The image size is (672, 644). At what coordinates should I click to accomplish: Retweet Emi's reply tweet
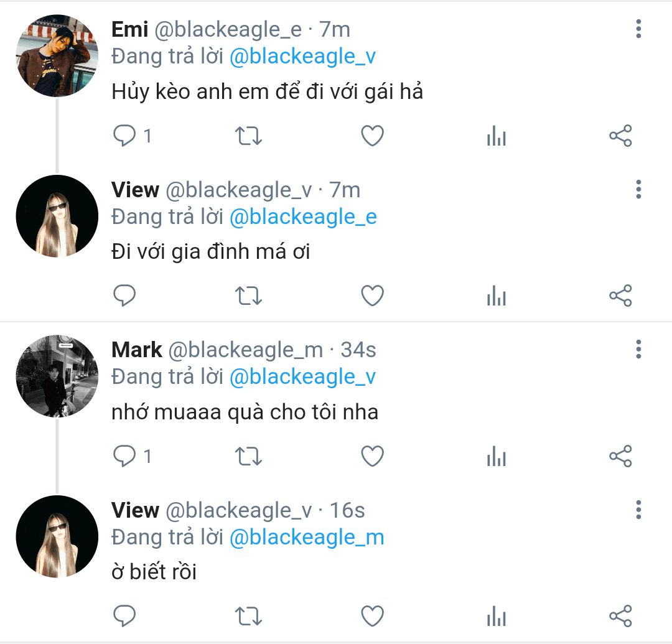coord(249,136)
